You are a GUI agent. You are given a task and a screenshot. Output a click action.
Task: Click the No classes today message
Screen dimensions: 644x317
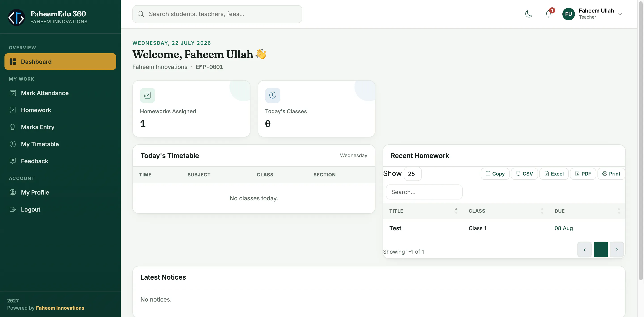(254, 198)
